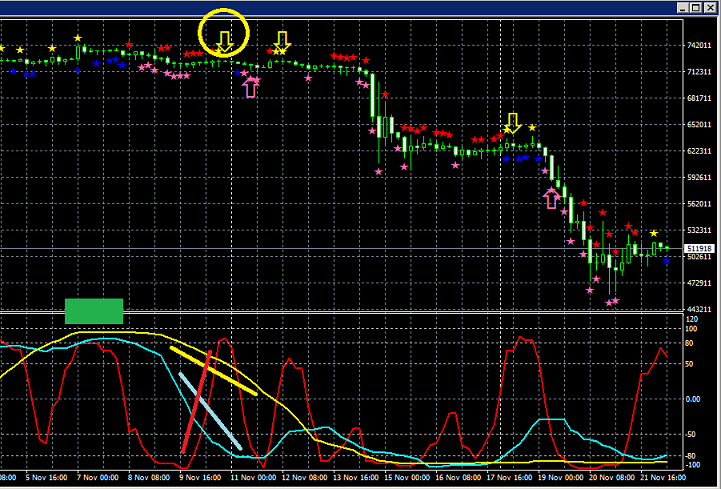This screenshot has width=721, height=489.
Task: Click the 652011 price scale value
Action: pos(699,124)
